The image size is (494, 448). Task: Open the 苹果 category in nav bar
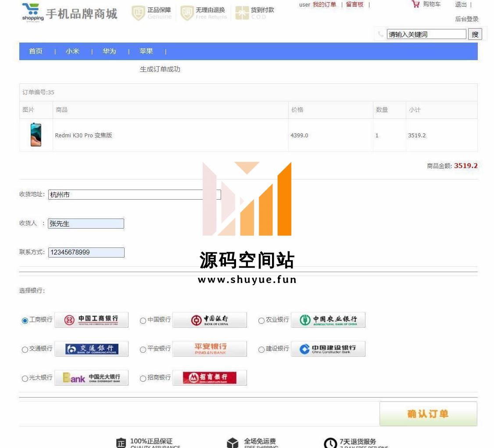(146, 51)
